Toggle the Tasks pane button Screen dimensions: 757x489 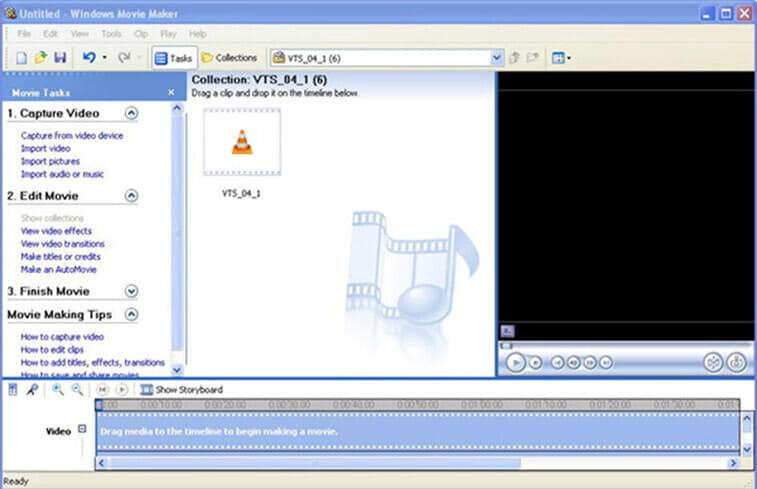click(174, 58)
